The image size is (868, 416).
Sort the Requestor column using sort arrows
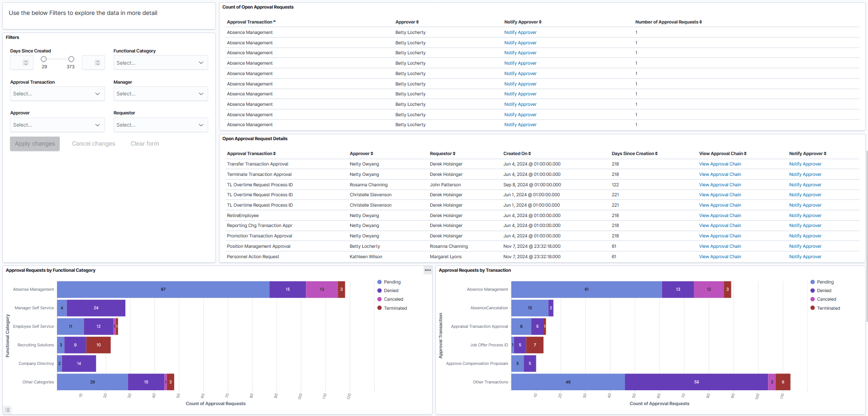point(454,153)
